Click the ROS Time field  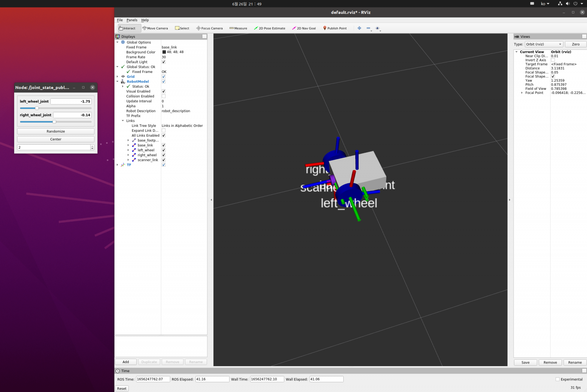[x=153, y=379]
